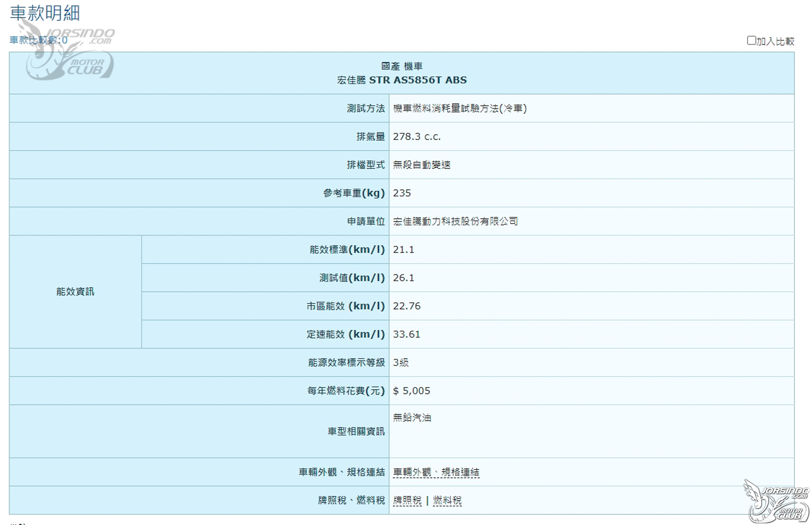Click the 能效資訊 group label
The height and width of the screenshot is (525, 812).
tap(75, 292)
